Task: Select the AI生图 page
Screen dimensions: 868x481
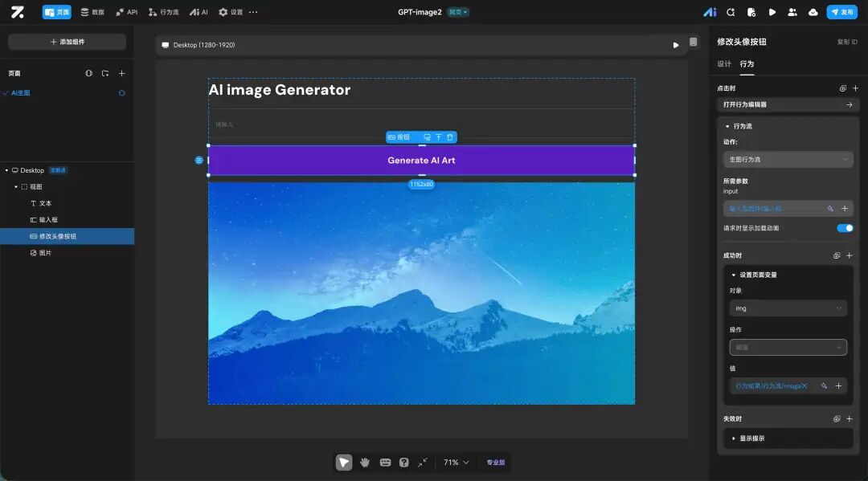Action: click(21, 93)
